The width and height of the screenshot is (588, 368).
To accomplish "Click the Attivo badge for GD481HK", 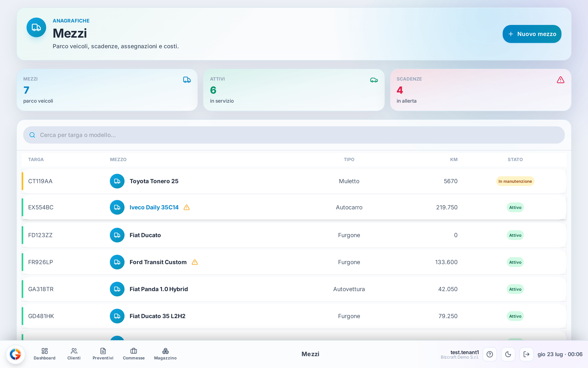I will (x=515, y=316).
